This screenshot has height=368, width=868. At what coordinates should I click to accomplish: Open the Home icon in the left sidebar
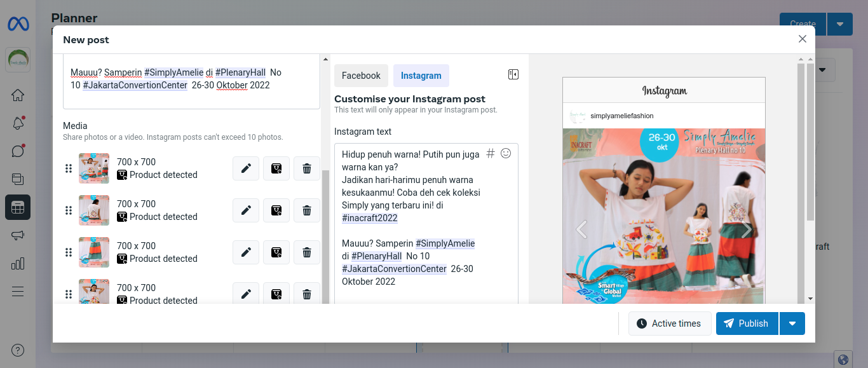click(18, 95)
